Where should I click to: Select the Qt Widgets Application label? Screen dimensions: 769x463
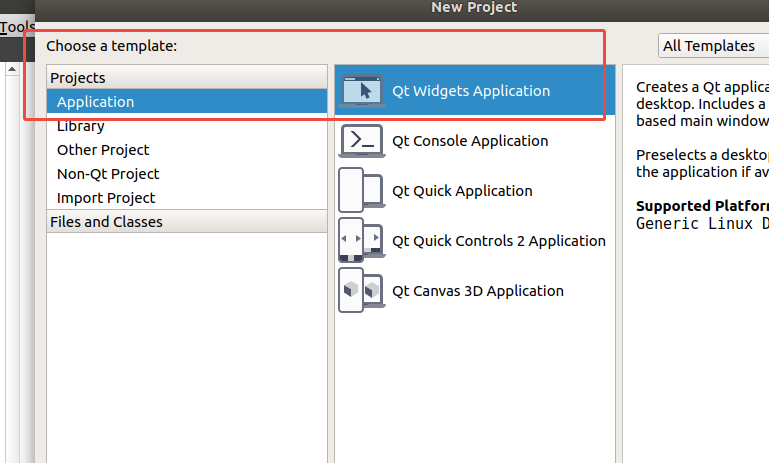tap(471, 91)
